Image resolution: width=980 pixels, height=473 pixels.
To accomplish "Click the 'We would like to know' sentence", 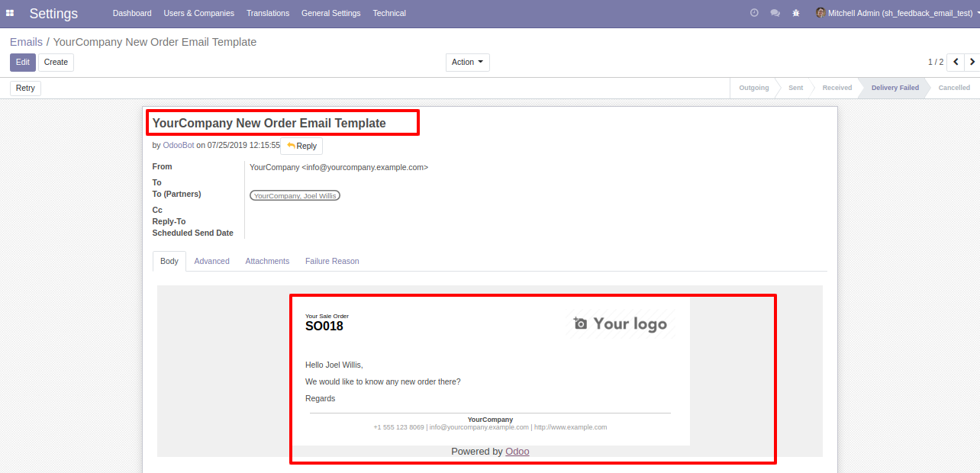I will point(383,382).
